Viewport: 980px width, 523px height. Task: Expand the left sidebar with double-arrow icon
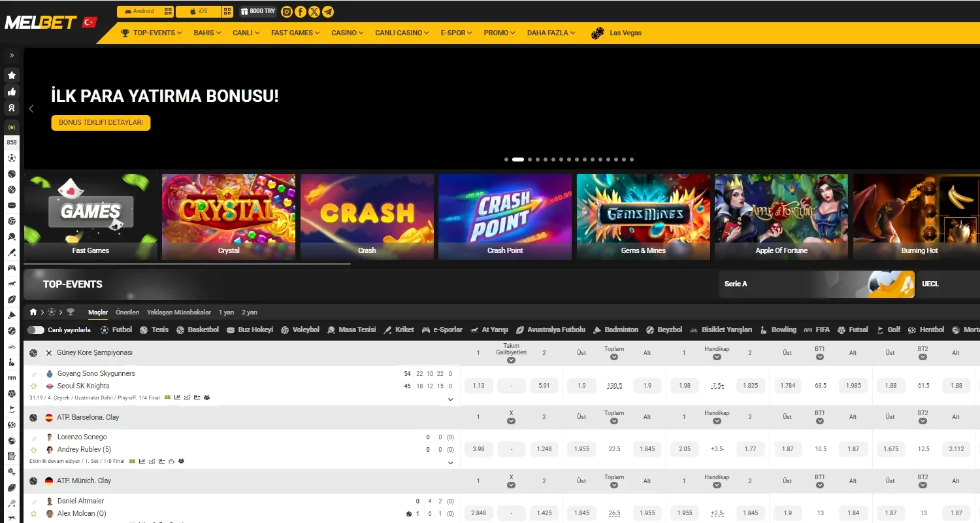(12, 56)
